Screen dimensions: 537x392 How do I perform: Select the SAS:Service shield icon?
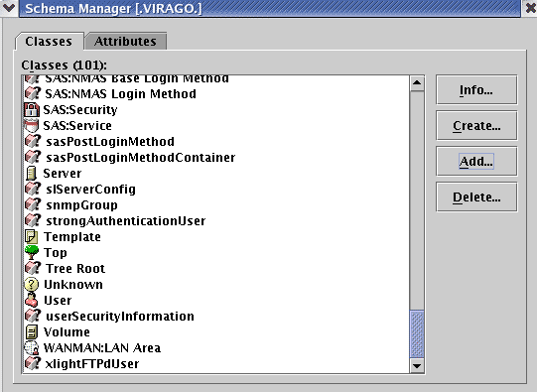32,126
